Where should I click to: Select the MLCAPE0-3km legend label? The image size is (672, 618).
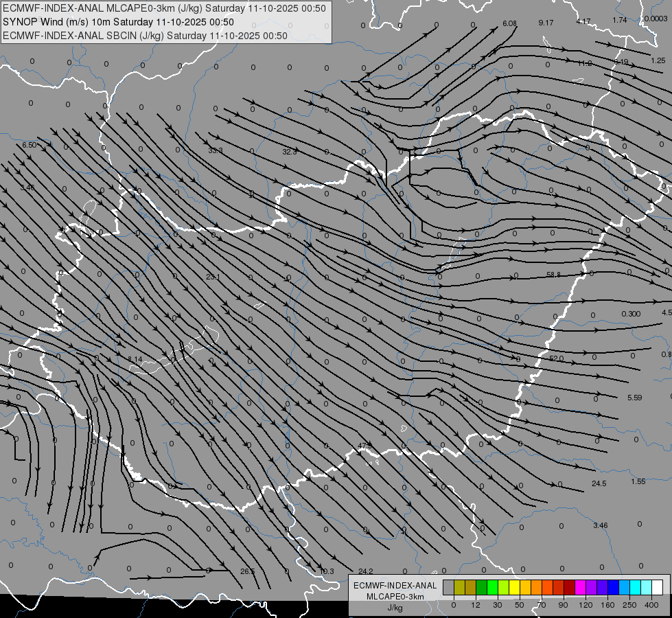(x=395, y=597)
